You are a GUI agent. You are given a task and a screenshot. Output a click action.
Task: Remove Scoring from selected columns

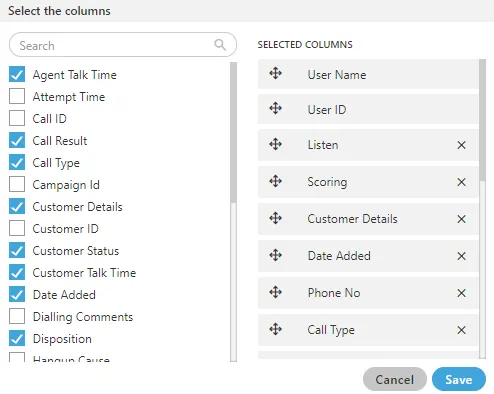point(461,182)
